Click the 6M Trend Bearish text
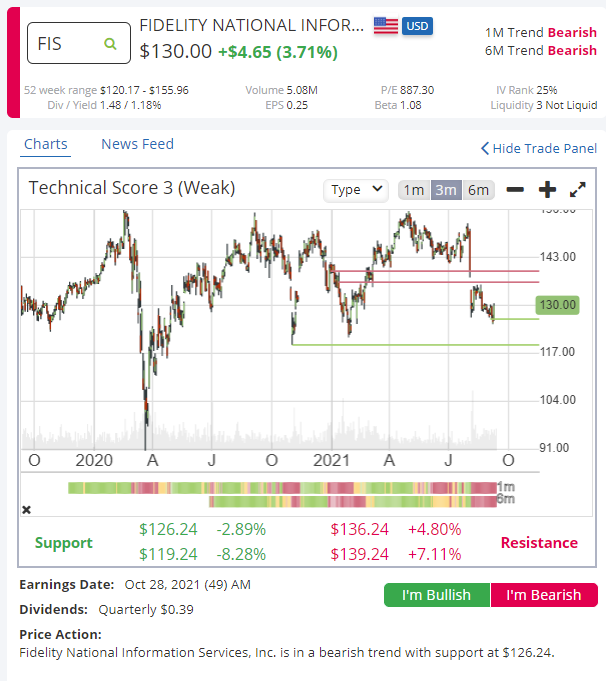Screen dimensions: 606x681 541,51
